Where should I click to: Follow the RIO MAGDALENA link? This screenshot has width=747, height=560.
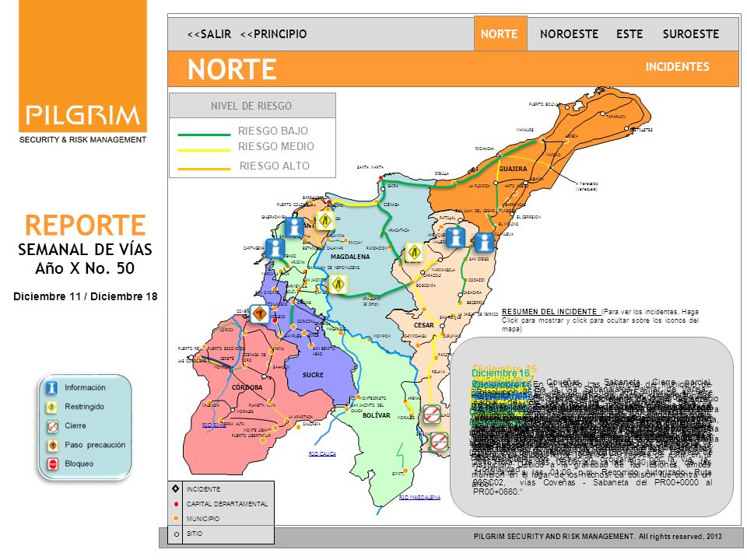tap(419, 497)
